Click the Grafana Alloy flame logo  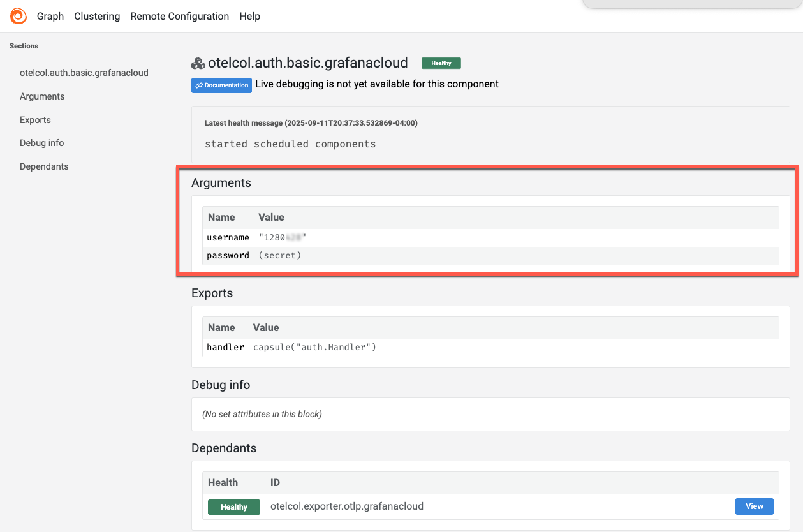(x=18, y=15)
